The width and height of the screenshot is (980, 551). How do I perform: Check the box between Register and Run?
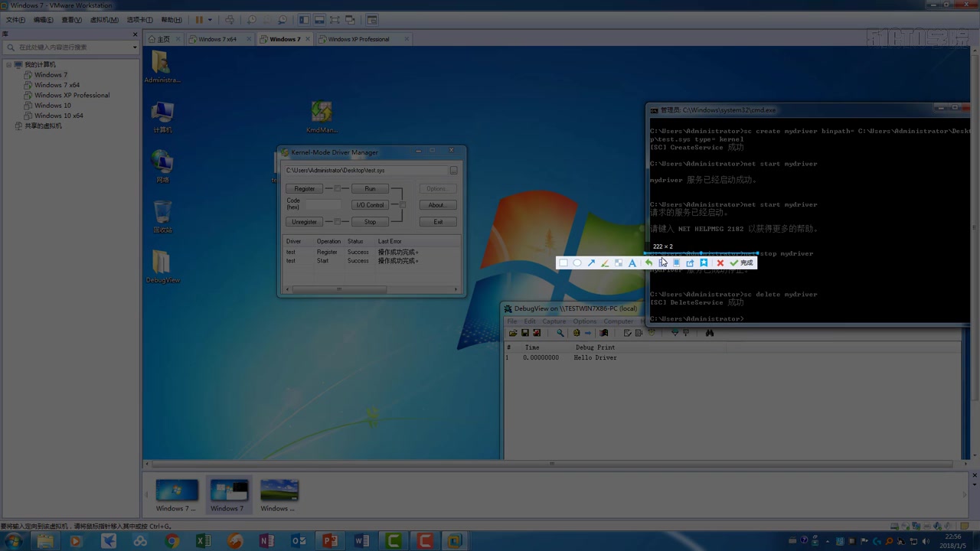pos(337,188)
